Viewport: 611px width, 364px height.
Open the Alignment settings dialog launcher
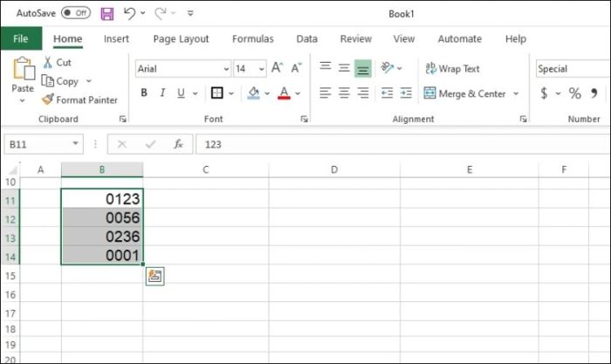click(x=523, y=120)
